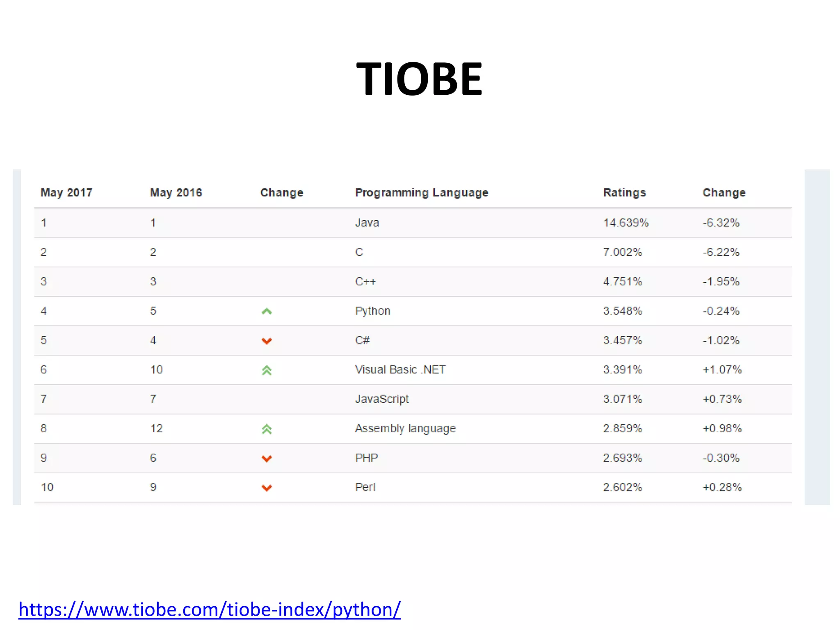Click the red down arrow beside Perl
This screenshot has height=630, width=840.
(267, 488)
